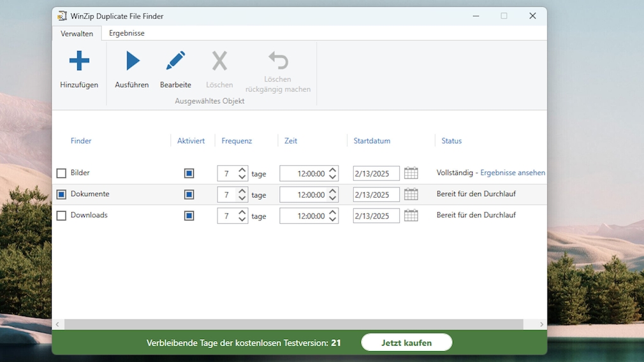644x362 pixels.
Task: Open the Ergebnisse ansehen link
Action: (x=512, y=173)
